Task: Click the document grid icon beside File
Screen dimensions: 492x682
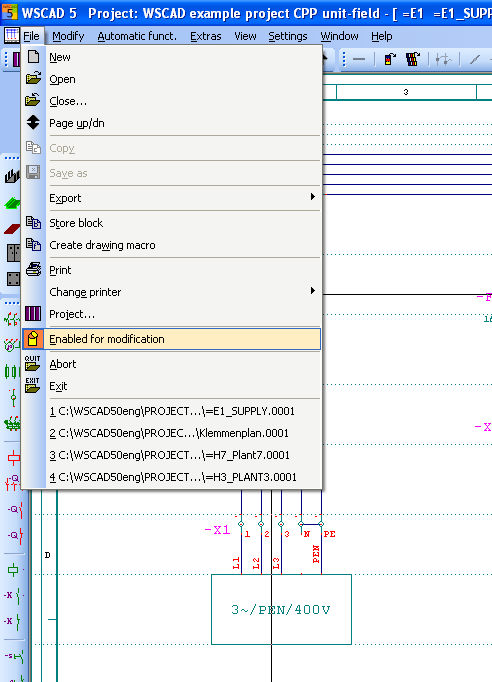Action: (x=12, y=35)
